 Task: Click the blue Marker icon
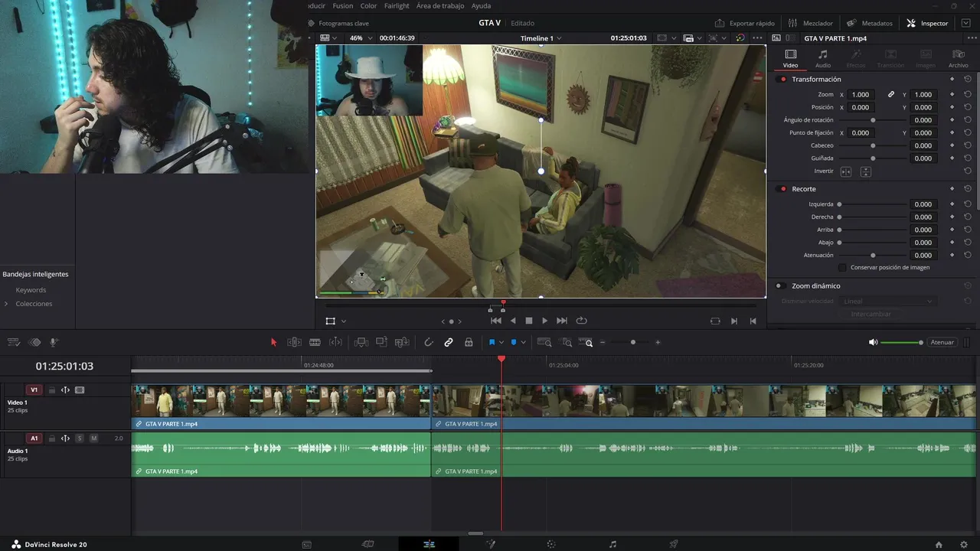(x=514, y=342)
